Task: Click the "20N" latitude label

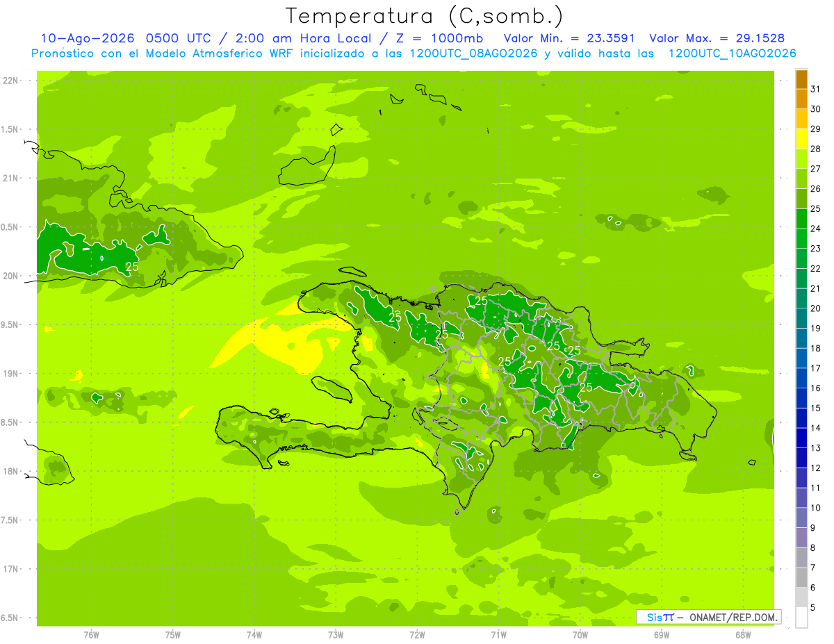Action: [10, 276]
